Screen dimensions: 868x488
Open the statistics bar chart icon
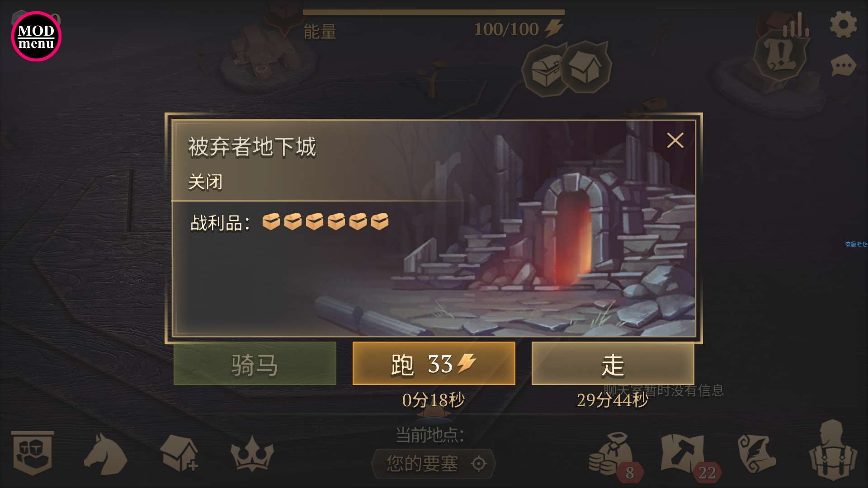[x=796, y=25]
